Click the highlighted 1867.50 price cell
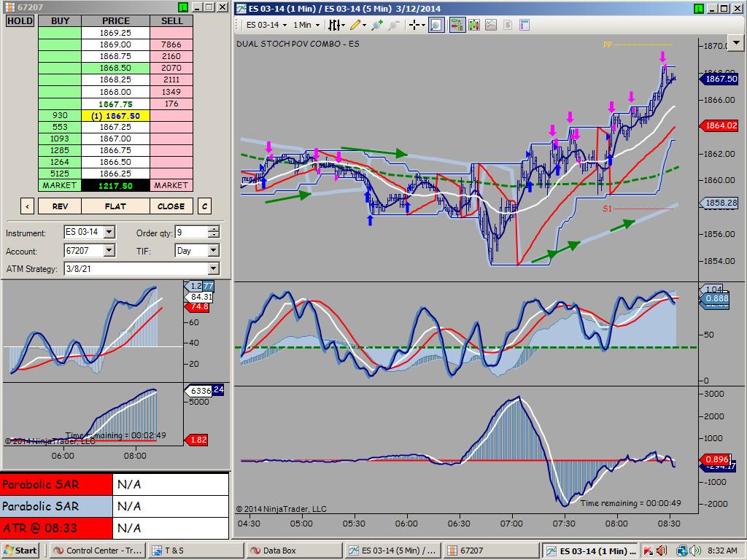 (115, 115)
